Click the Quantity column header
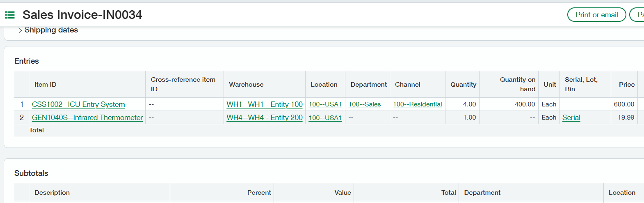Screen dimensions: 644x203 click(463, 84)
